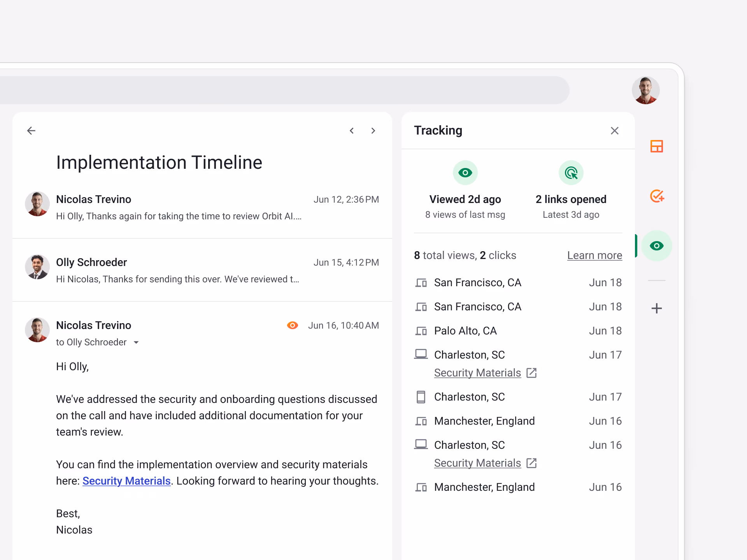Screen dimensions: 747x560
Task: Click device icon for Palo Alto, CA
Action: pyautogui.click(x=421, y=331)
